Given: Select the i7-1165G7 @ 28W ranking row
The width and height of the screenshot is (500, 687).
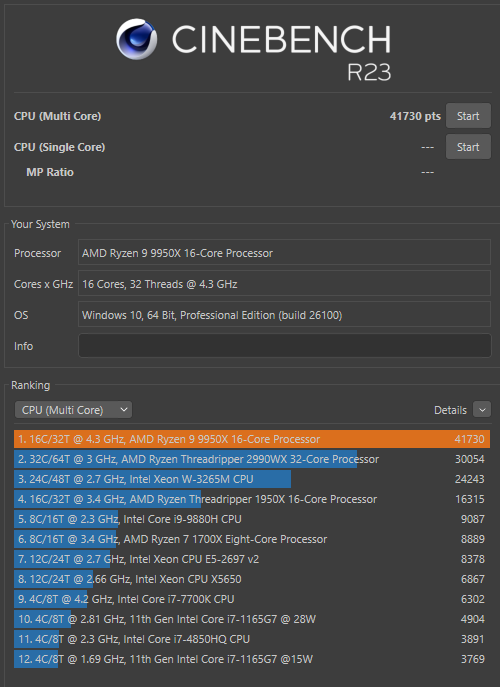Looking at the screenshot, I should [x=252, y=619].
